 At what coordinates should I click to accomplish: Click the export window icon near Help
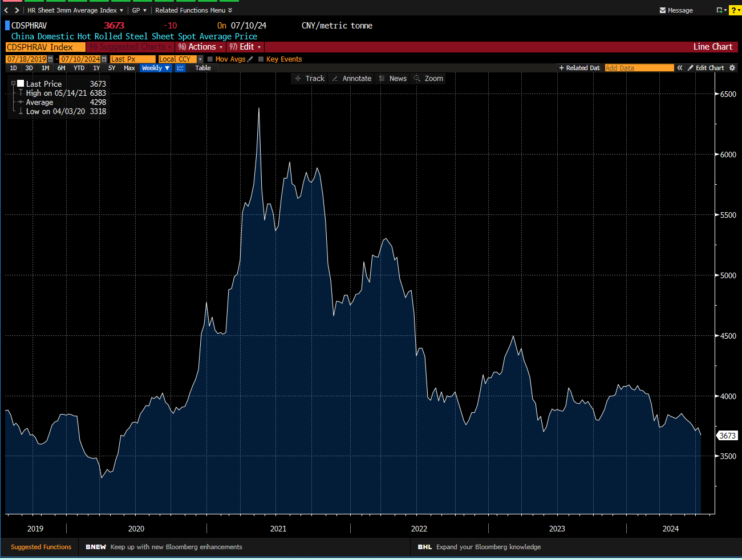point(720,10)
